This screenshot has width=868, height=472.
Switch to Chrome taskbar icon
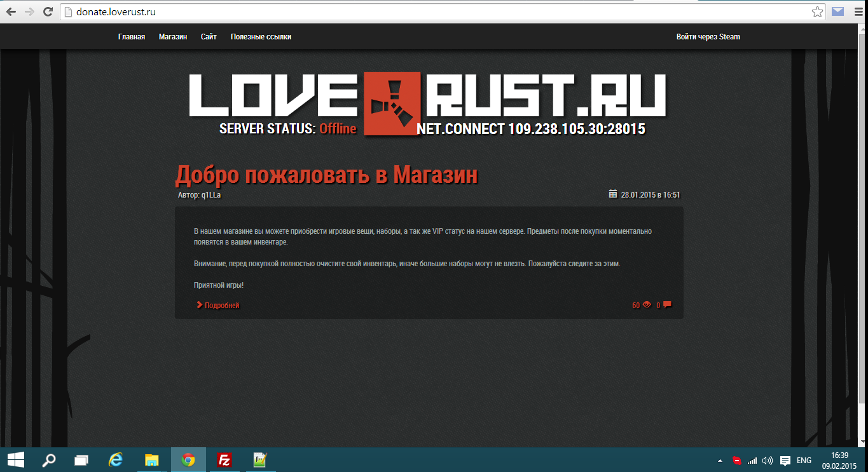tap(188, 459)
